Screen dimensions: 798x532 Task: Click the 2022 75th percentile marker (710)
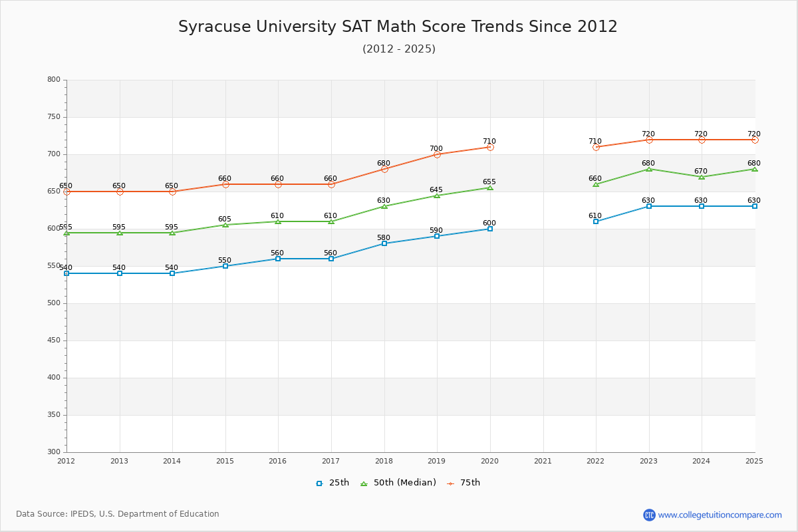596,147
